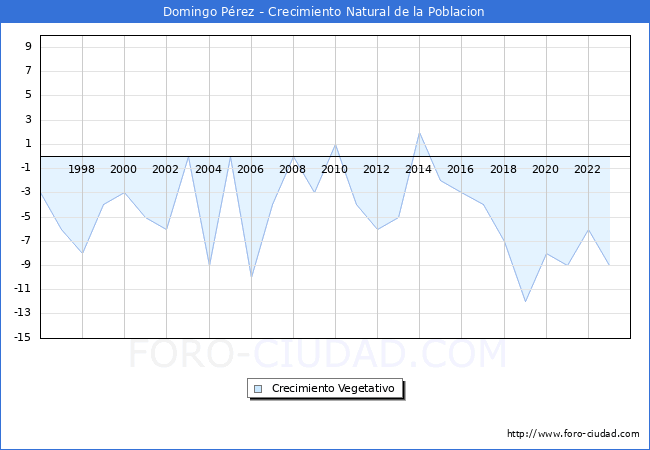Click the 2000 x-axis label
The height and width of the screenshot is (450, 650).
coord(123,169)
